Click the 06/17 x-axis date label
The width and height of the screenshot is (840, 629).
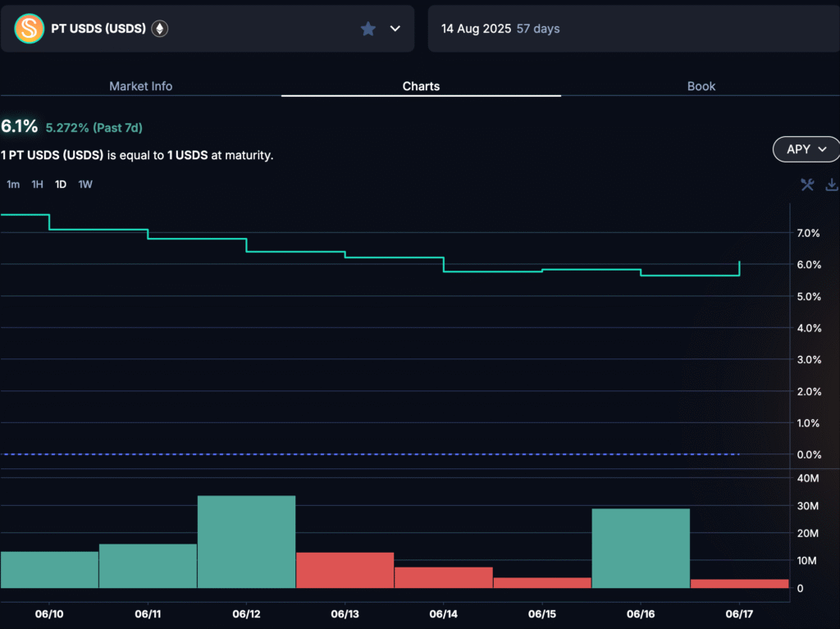(x=739, y=614)
